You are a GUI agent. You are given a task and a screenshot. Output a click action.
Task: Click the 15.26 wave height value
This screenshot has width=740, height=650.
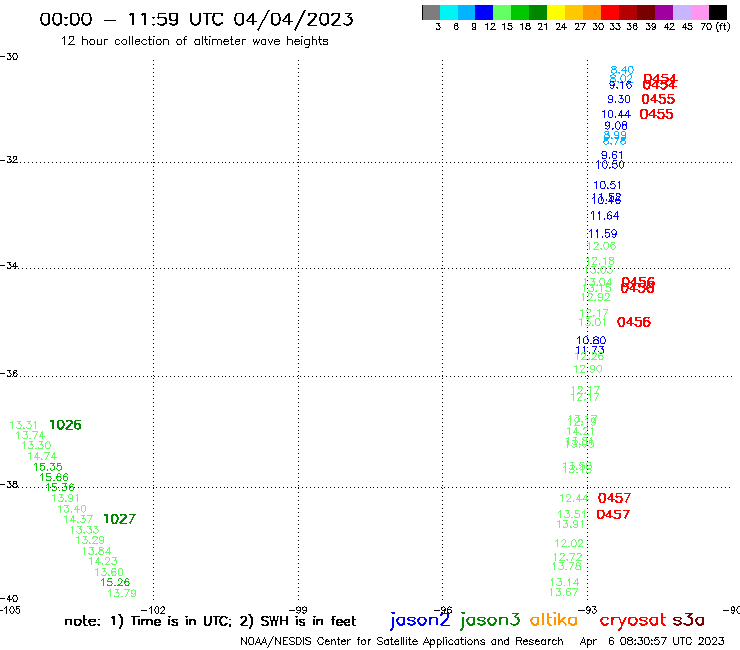click(115, 582)
